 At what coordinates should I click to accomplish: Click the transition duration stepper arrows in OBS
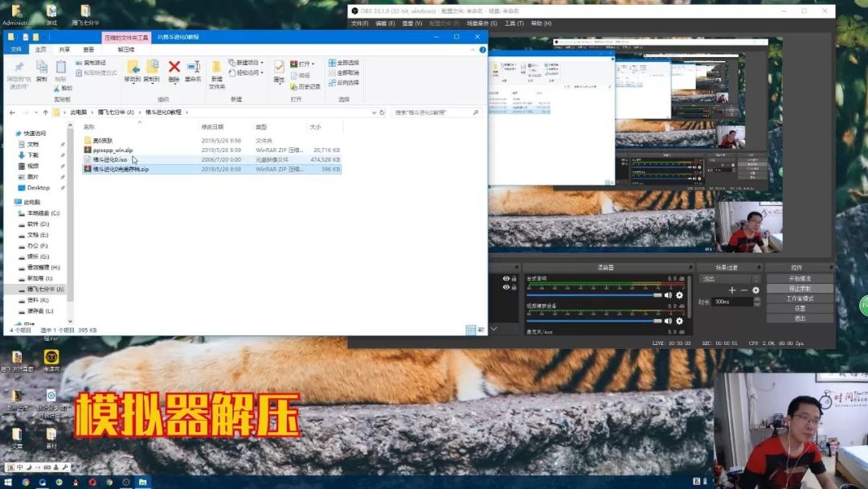point(757,302)
